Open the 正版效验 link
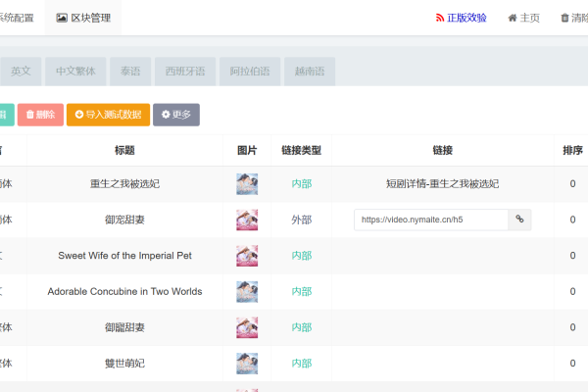Viewport: 588px width, 392px height. point(461,18)
